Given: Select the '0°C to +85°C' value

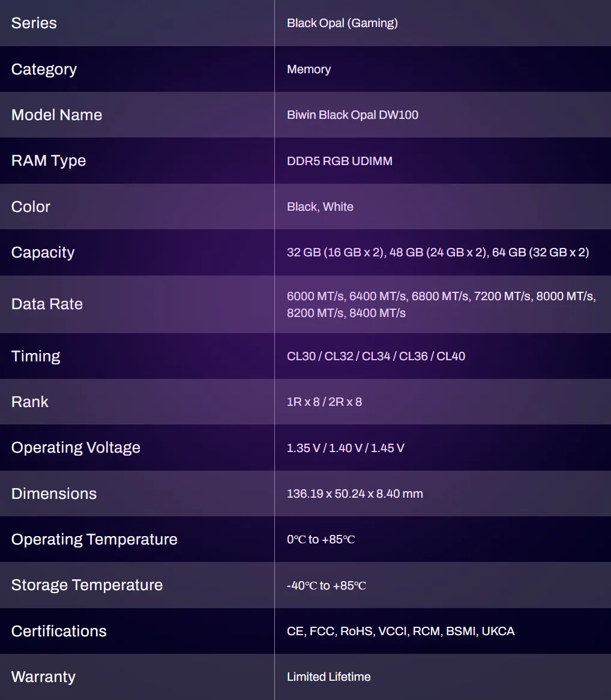Looking at the screenshot, I should (321, 540).
